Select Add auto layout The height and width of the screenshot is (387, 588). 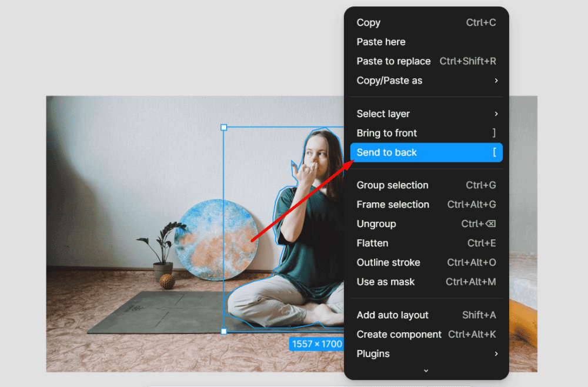(x=426, y=315)
